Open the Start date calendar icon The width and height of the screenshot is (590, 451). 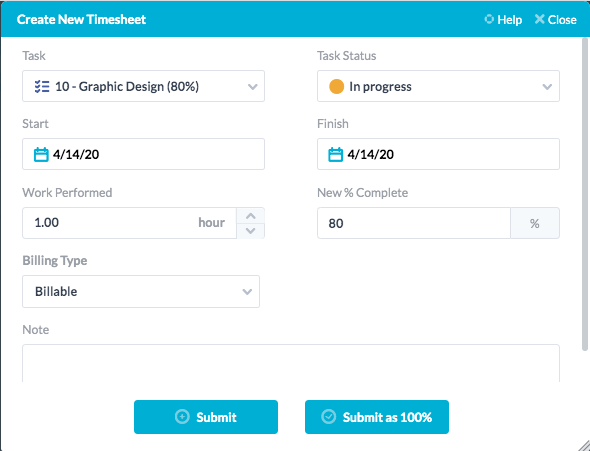41,155
